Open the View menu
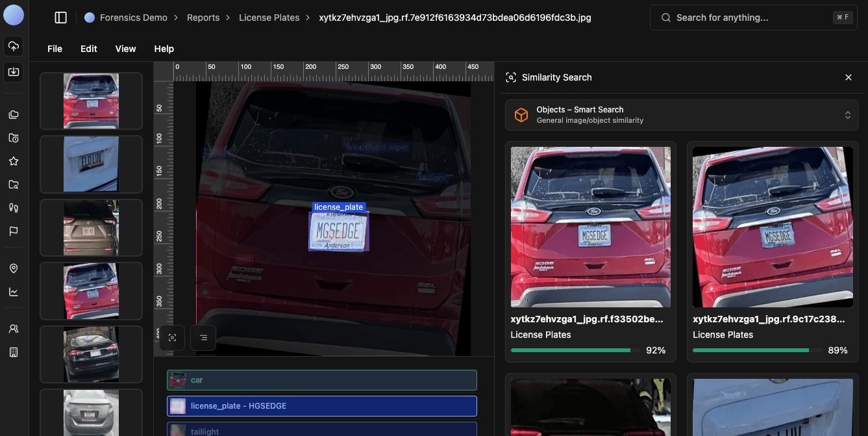Screen dimensions: 868x436 click(x=125, y=49)
